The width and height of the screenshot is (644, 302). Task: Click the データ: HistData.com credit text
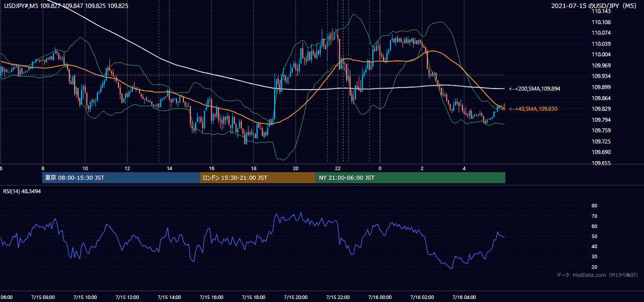(x=597, y=275)
